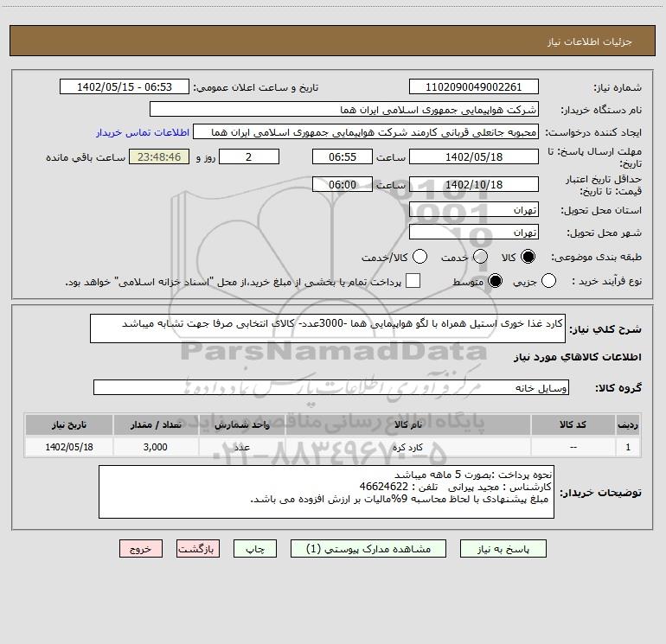Screen dimensions: 666x644
Task: Click the واحد شمارش column header
Action: [242, 424]
